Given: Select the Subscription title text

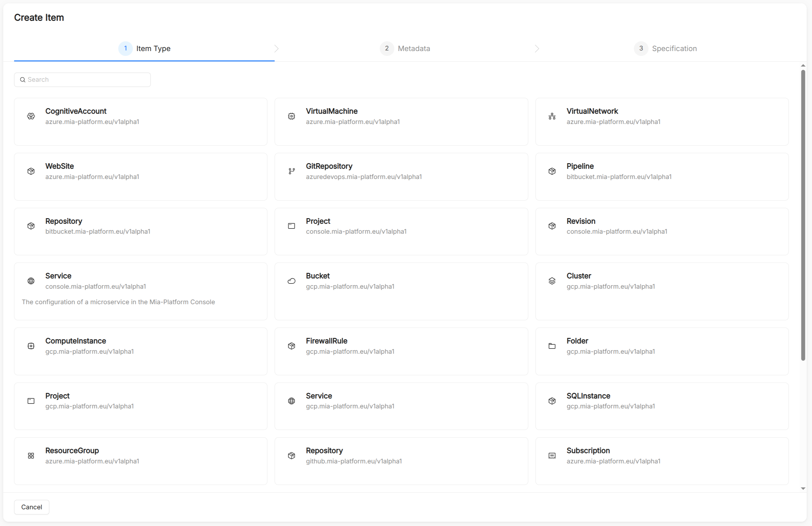Looking at the screenshot, I should click(588, 451).
